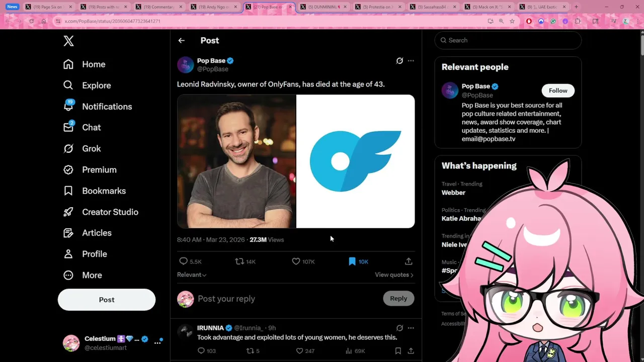Open IRUNNIA profile name on reply

coord(211,328)
